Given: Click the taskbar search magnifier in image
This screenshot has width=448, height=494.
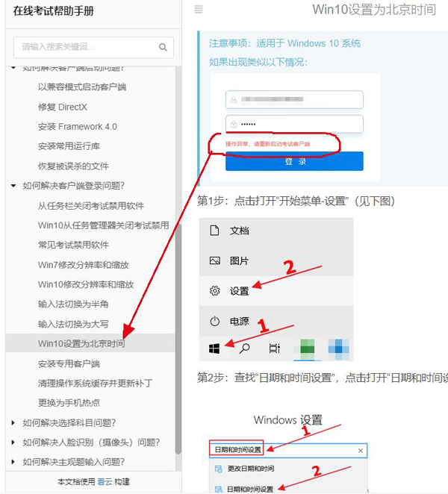Looking at the screenshot, I should [x=244, y=348].
